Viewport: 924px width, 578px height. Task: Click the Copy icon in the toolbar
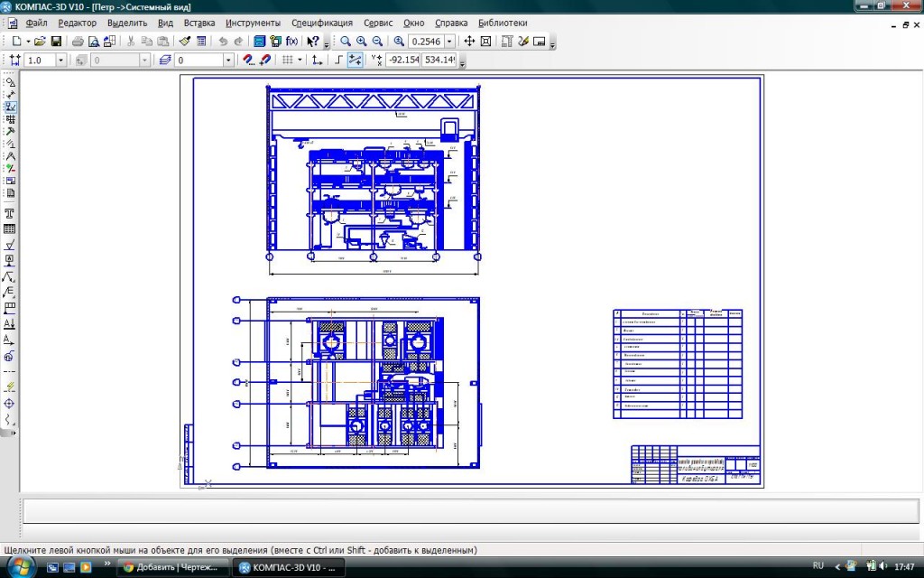pos(147,42)
